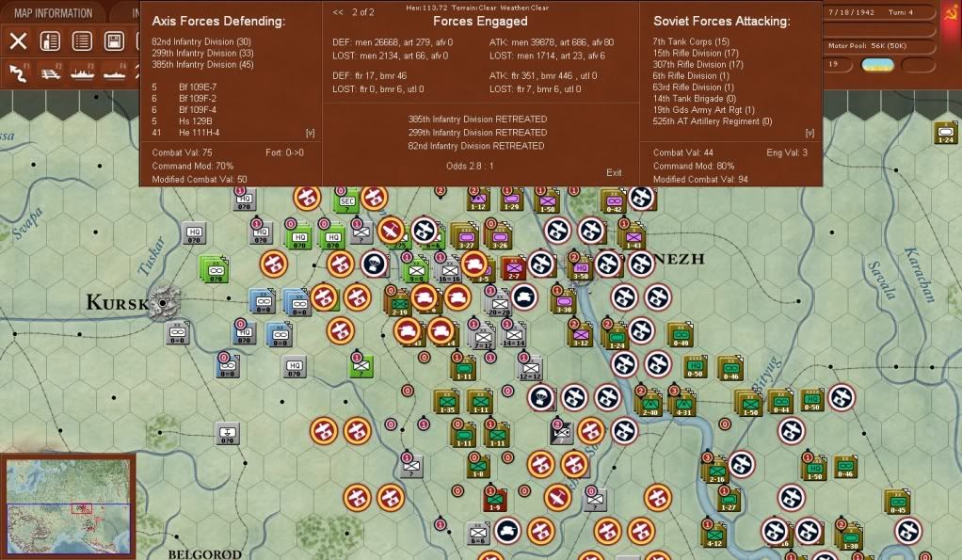Click the 525th AT Artillery Regiment entry
Viewport: 962px width, 560px height.
713,121
